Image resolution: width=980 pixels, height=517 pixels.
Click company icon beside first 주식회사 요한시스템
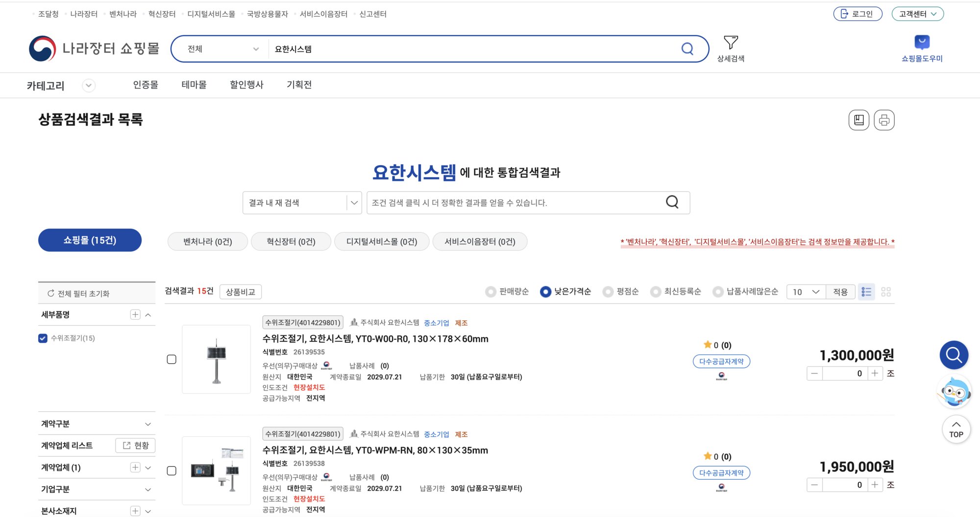[x=354, y=322]
